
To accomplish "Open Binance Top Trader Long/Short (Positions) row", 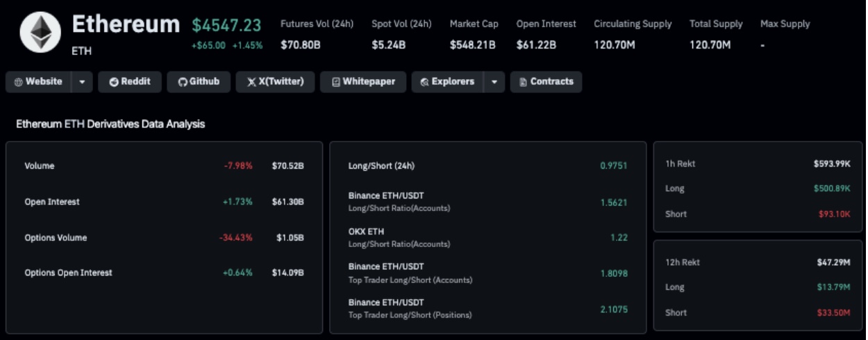I will 410,309.
